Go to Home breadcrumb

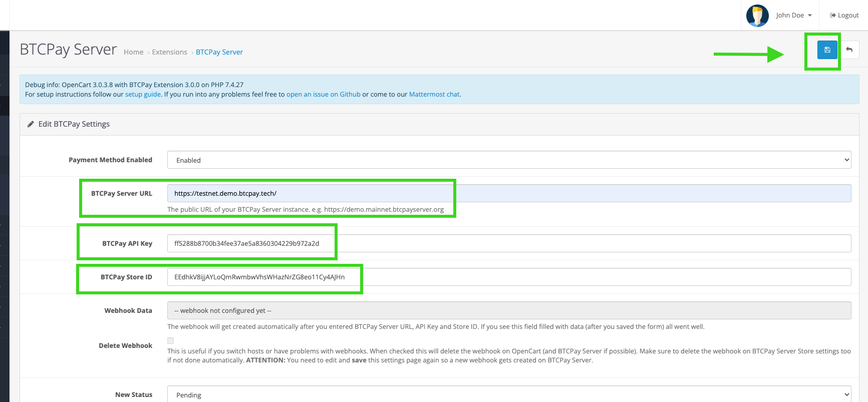pos(133,52)
